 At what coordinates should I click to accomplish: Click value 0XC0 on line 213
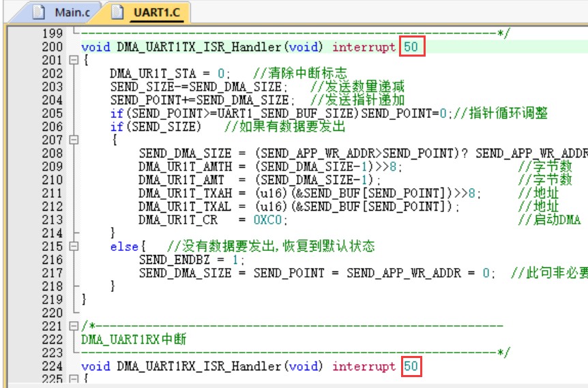pyautogui.click(x=267, y=220)
